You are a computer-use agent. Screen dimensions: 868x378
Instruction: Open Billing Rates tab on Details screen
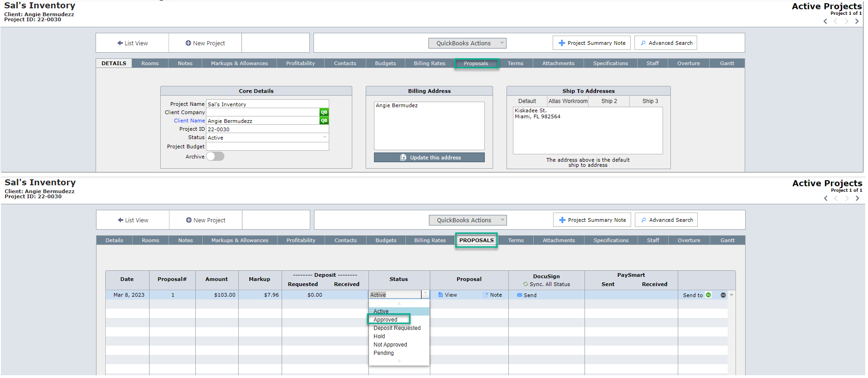tap(429, 63)
